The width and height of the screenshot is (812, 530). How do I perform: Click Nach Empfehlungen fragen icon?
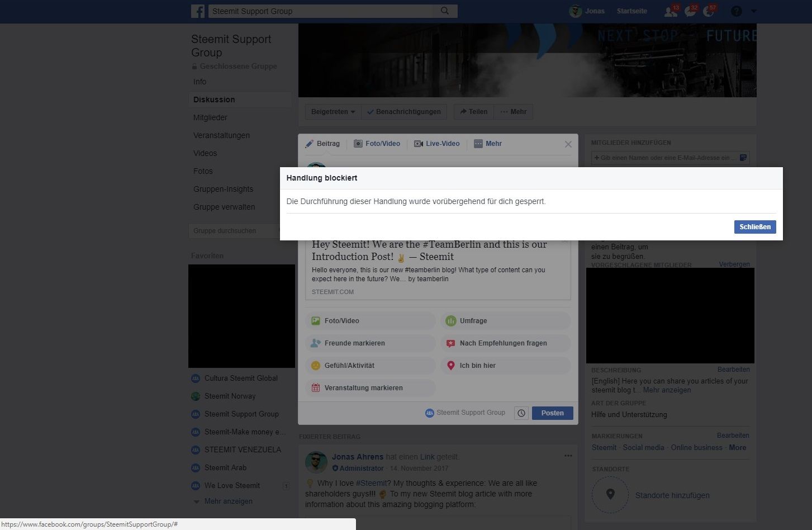click(x=451, y=343)
